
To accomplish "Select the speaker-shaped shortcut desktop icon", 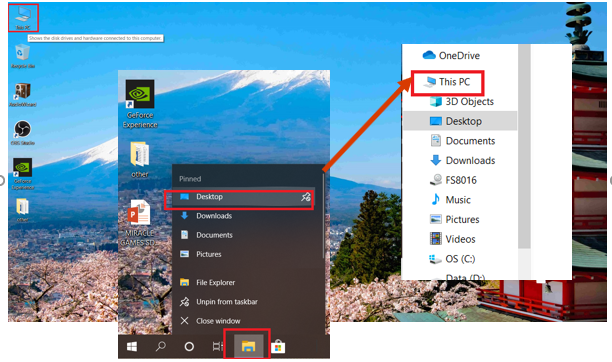I will tap(23, 95).
